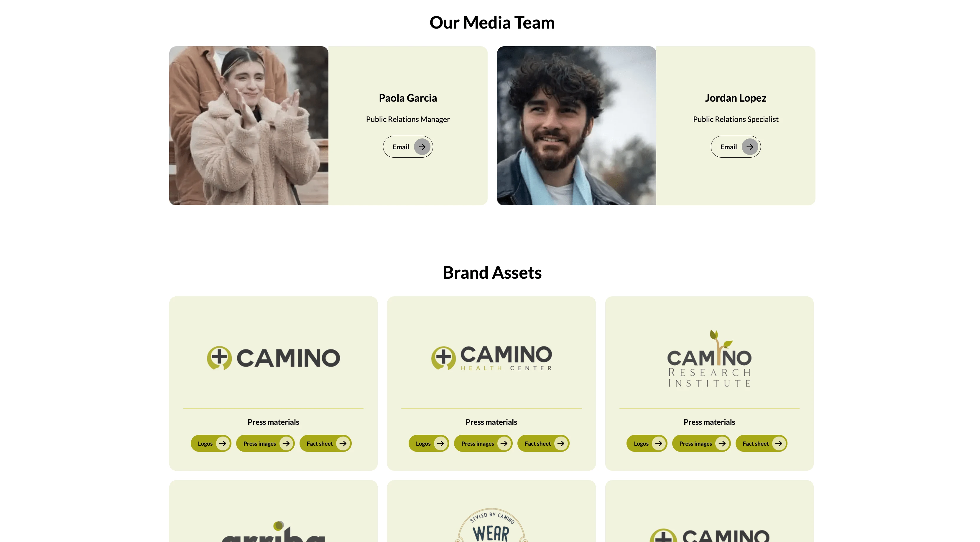Open Fact sheet for Camino Research Institute
This screenshot has width=980, height=542.
point(761,444)
